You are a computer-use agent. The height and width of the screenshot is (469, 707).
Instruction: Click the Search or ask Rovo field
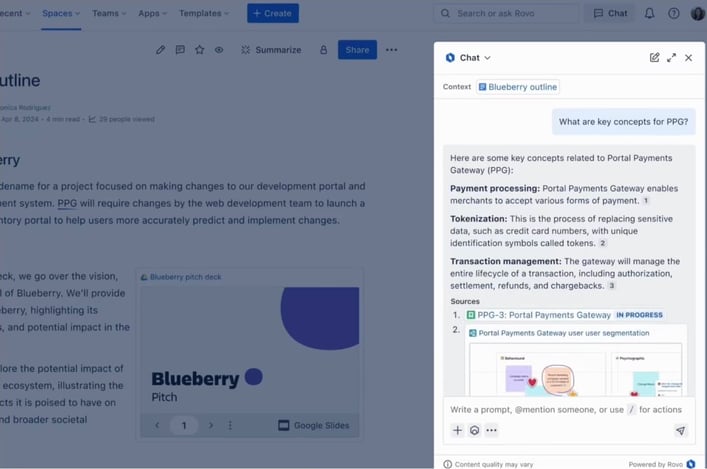point(505,14)
